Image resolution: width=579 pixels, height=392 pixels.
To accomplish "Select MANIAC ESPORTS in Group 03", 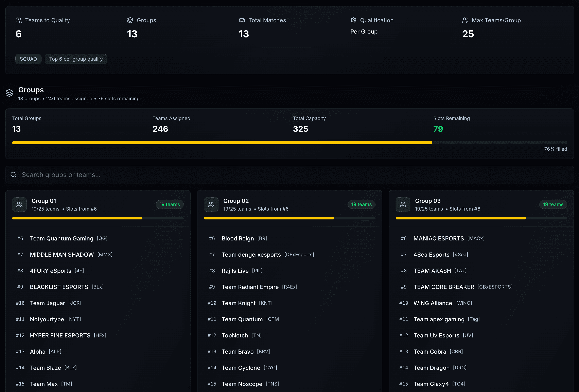I will pos(439,238).
